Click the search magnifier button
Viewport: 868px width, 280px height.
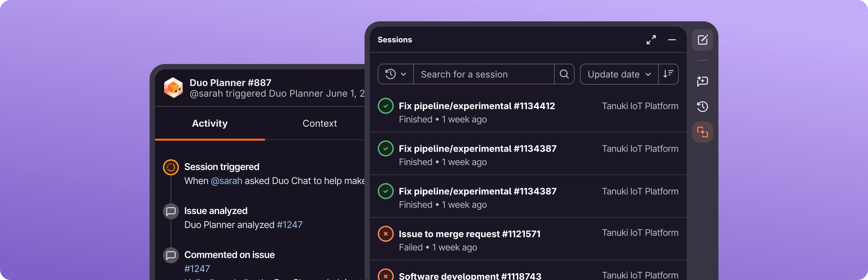(565, 74)
